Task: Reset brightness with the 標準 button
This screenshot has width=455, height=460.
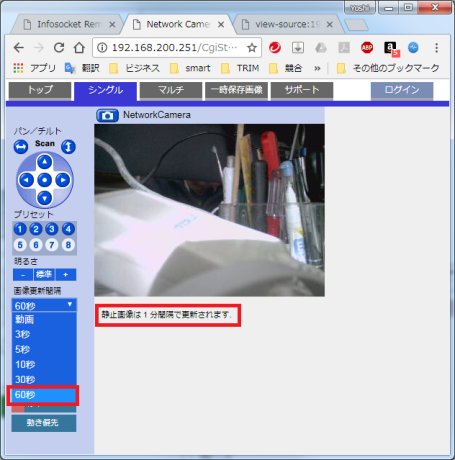Action: coord(44,275)
